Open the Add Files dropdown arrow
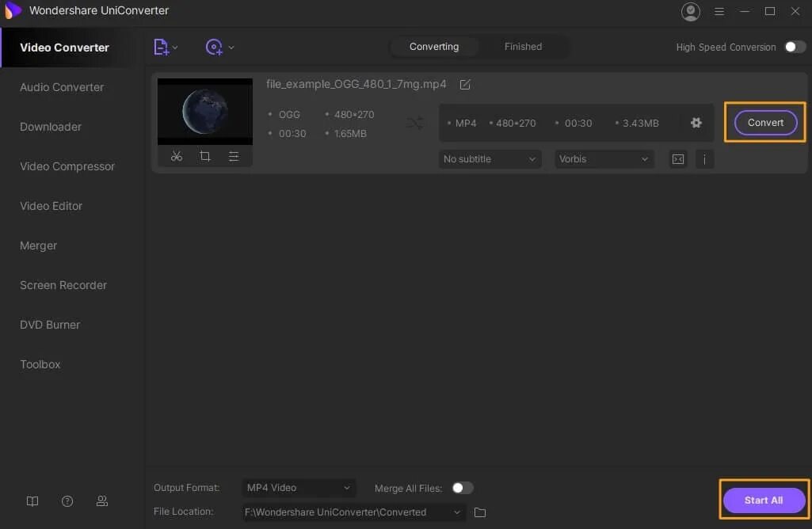 click(x=176, y=48)
